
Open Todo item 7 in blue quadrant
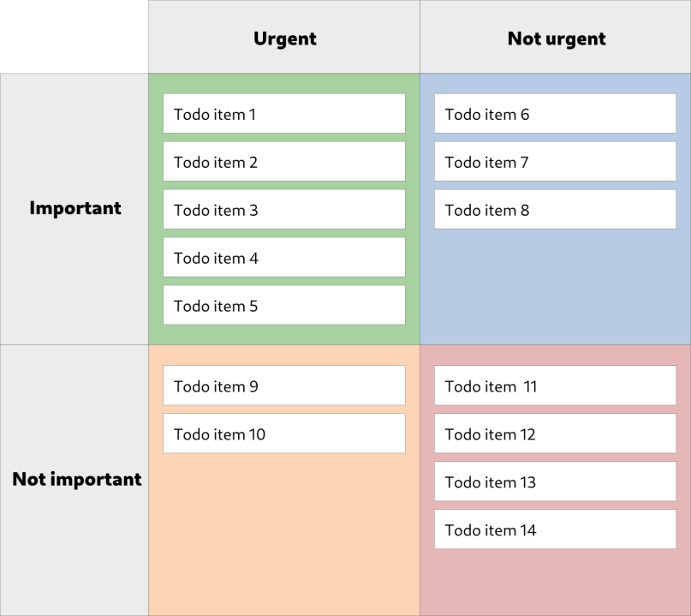coord(555,162)
